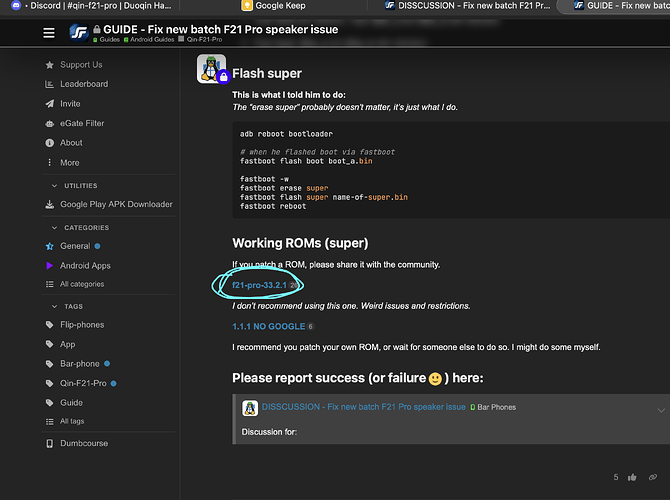This screenshot has height=500, width=670.
Task: Click the penguin avatar in the discussion quote
Action: click(250, 408)
